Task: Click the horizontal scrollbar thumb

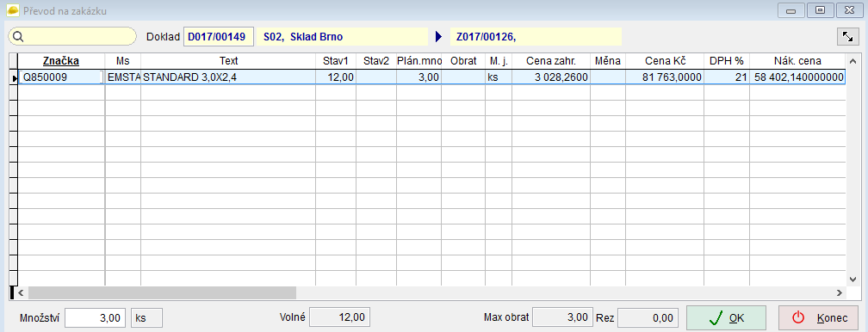Action: point(162,292)
